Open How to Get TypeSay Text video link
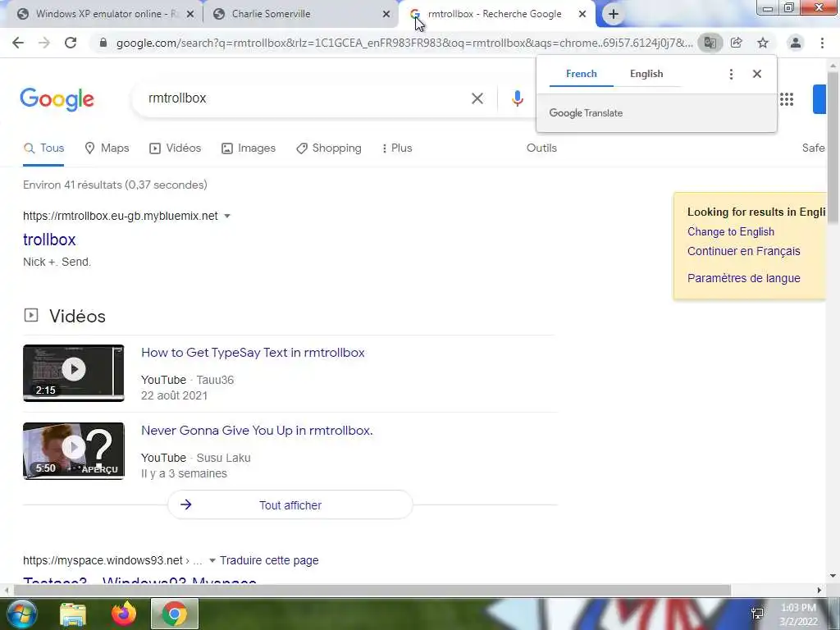Viewport: 840px width, 630px height. 253,353
